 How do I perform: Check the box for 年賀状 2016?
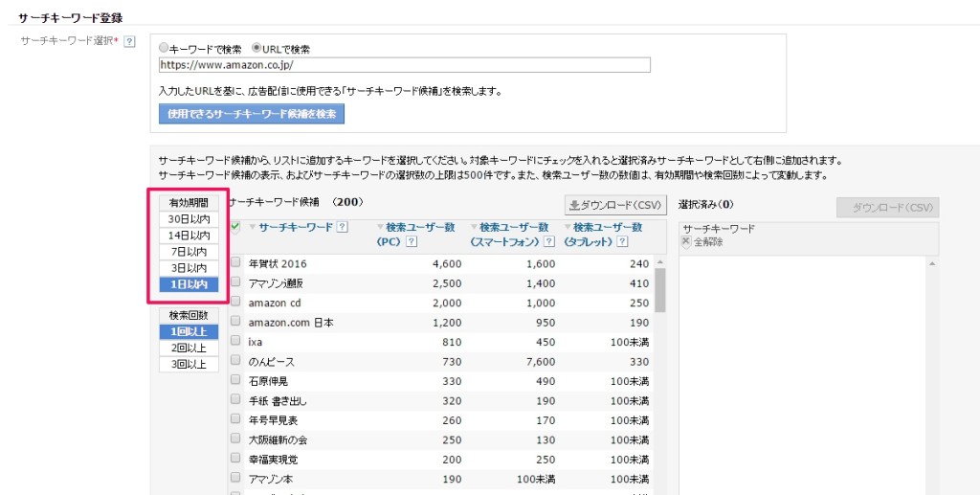click(235, 262)
